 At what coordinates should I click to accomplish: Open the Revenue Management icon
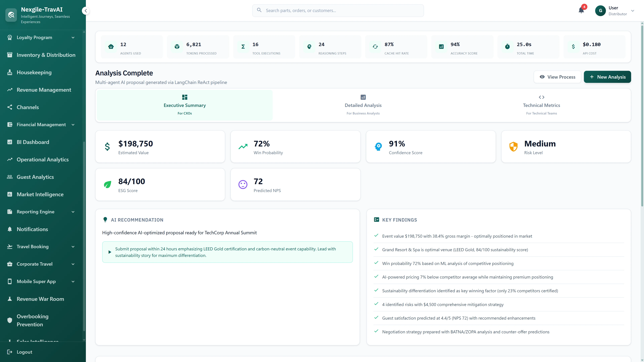click(x=10, y=89)
